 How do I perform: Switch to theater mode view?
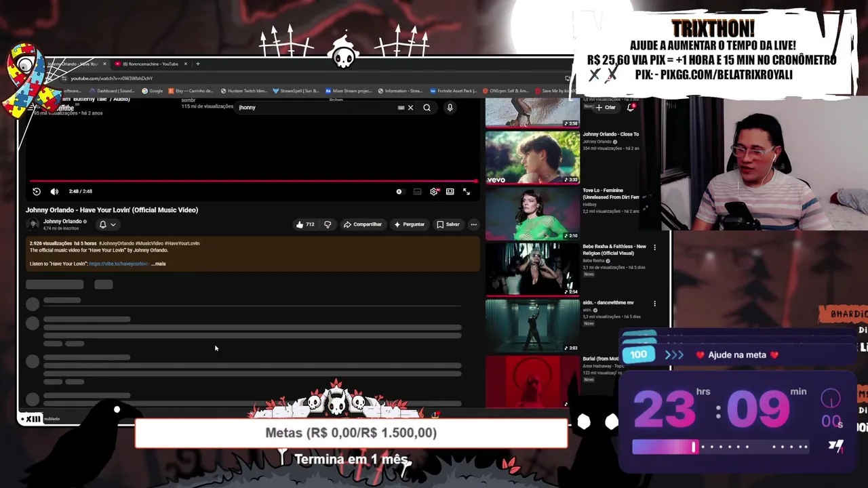pos(450,192)
